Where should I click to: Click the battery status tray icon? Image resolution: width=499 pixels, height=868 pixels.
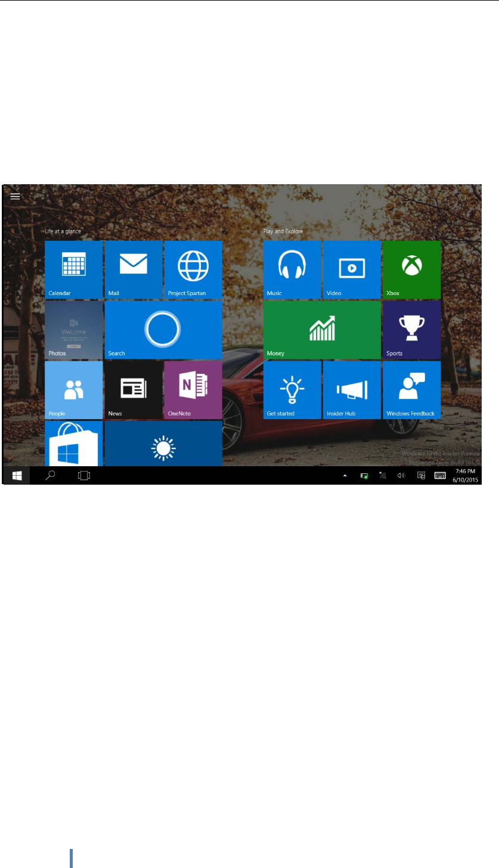coord(364,476)
